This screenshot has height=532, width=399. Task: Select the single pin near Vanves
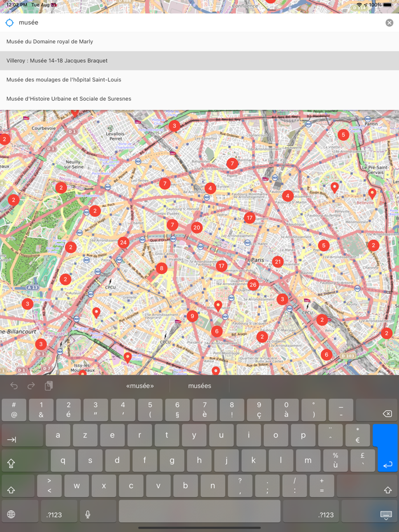point(128,357)
